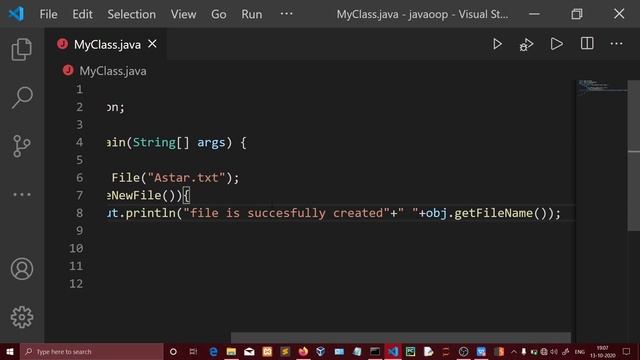
Task: Show additional activity bar views ellipsis
Action: [22, 195]
